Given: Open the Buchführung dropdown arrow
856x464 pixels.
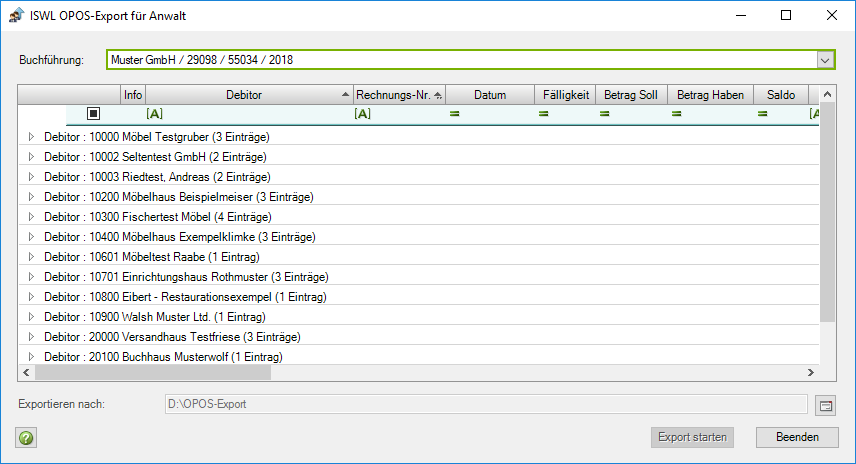Looking at the screenshot, I should (825, 60).
